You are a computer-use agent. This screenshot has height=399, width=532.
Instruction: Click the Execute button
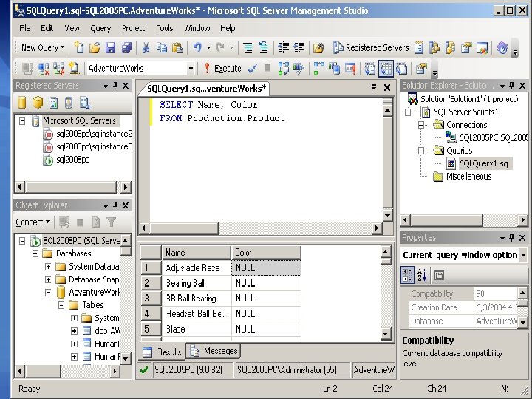[x=222, y=69]
